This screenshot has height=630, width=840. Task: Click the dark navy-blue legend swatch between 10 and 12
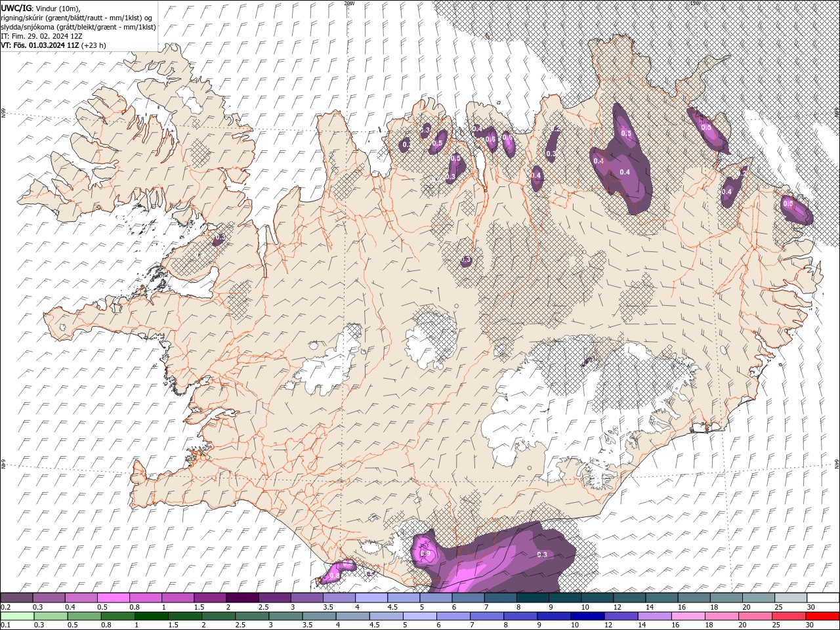click(x=586, y=616)
